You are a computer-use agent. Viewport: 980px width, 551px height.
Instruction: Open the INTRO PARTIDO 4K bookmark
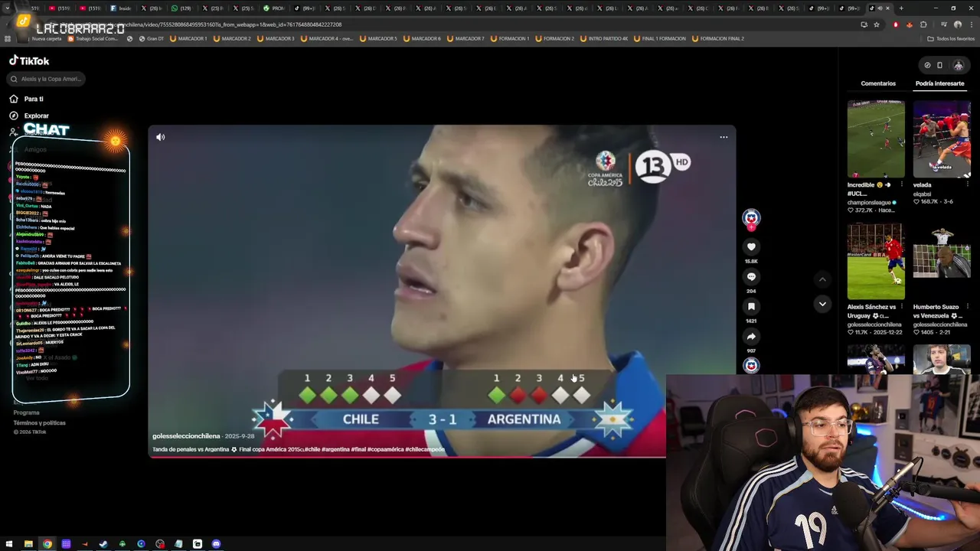point(603,38)
